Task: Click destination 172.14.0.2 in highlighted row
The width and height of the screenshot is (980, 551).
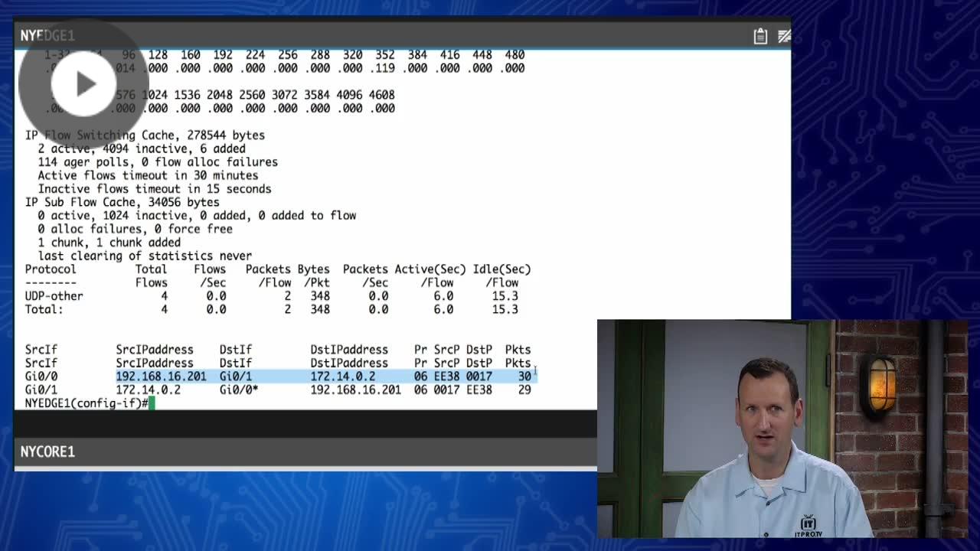Action: pos(343,377)
